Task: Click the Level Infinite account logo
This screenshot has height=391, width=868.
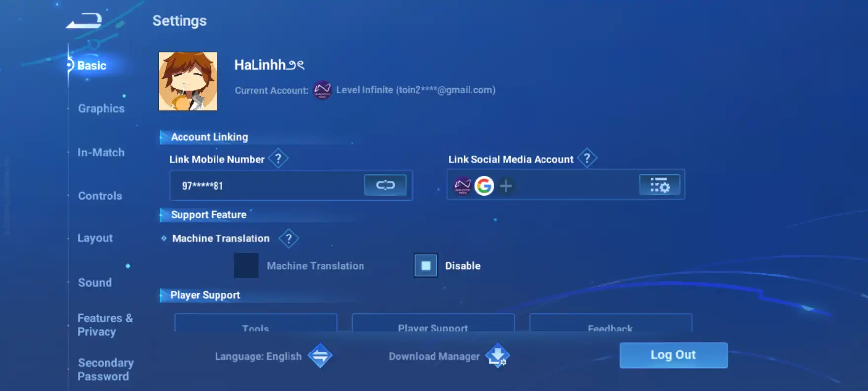Action: tap(322, 90)
